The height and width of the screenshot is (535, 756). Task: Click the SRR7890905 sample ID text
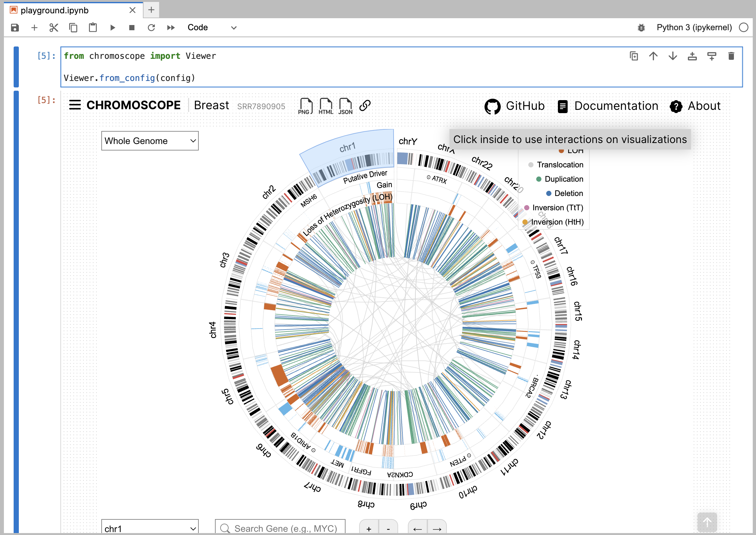click(261, 107)
